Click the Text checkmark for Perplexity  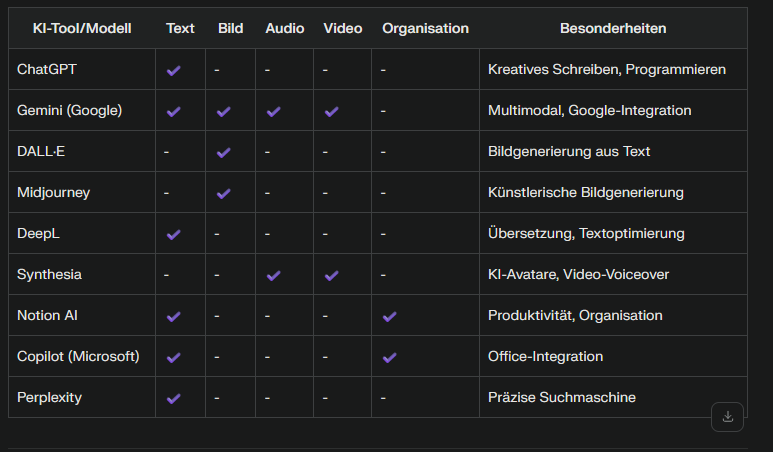[174, 398]
